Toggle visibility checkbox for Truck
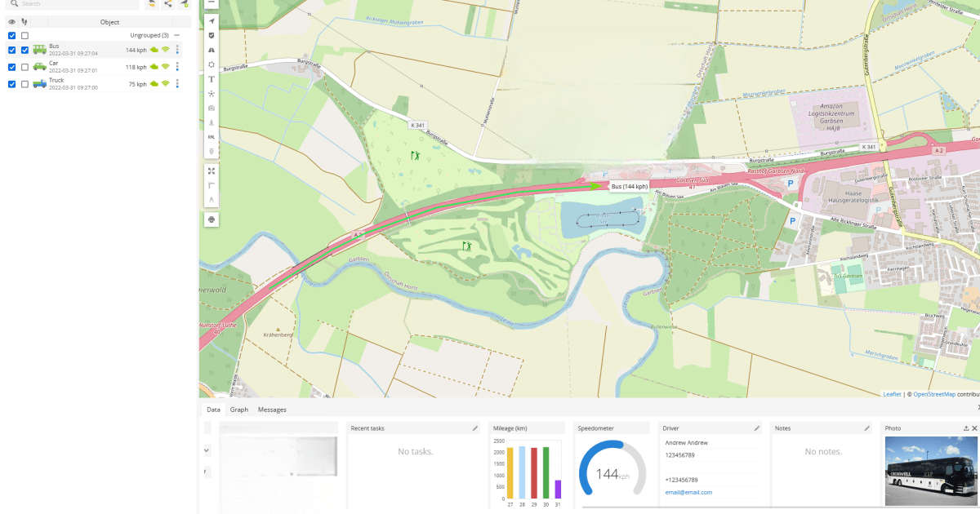 [11, 84]
